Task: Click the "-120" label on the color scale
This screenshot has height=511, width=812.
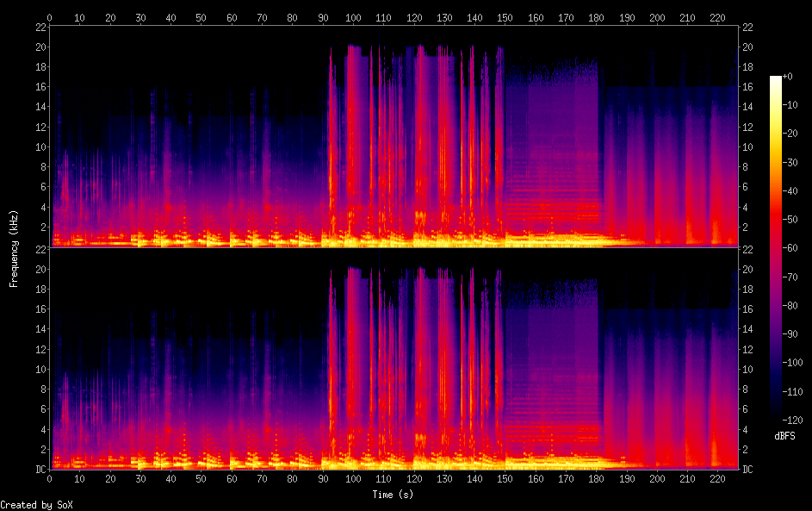Action: 792,420
